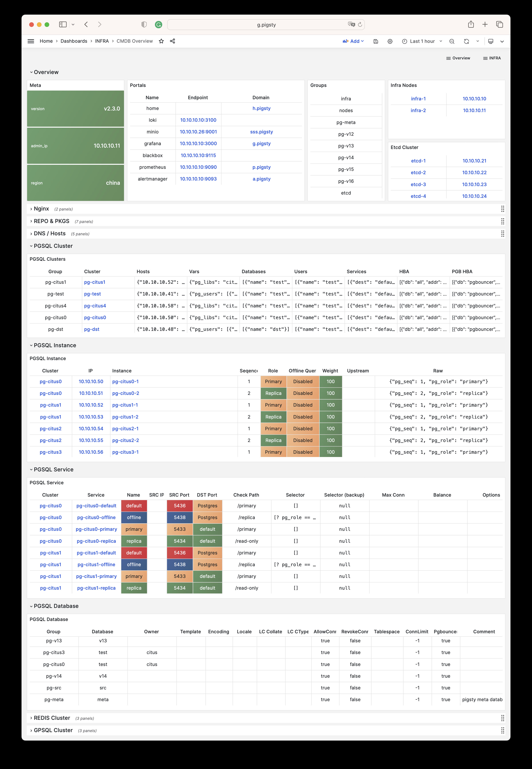Open the pg-citus1 cluster link
Image resolution: width=532 pixels, height=769 pixels.
[x=95, y=282]
